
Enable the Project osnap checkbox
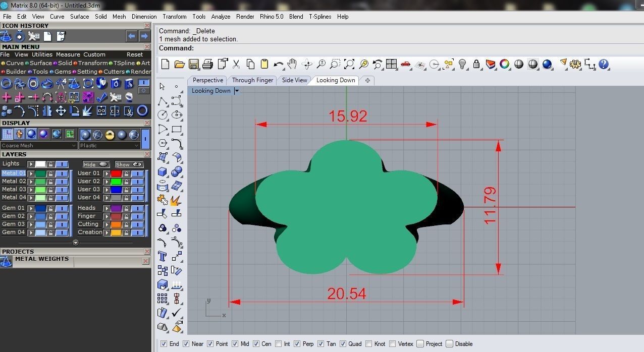(x=420, y=344)
